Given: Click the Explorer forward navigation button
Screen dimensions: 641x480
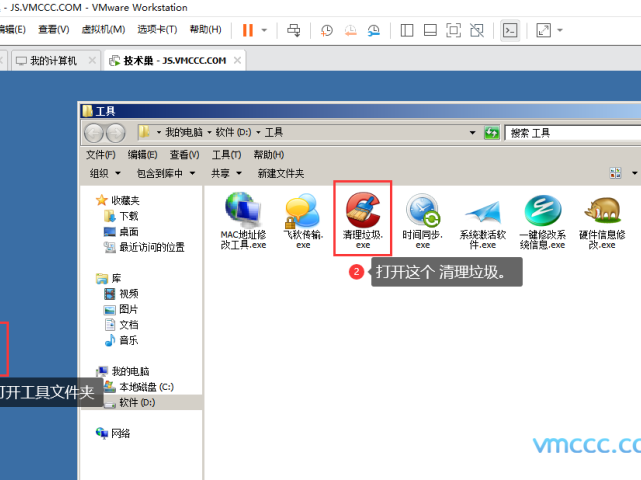Looking at the screenshot, I should [116, 133].
